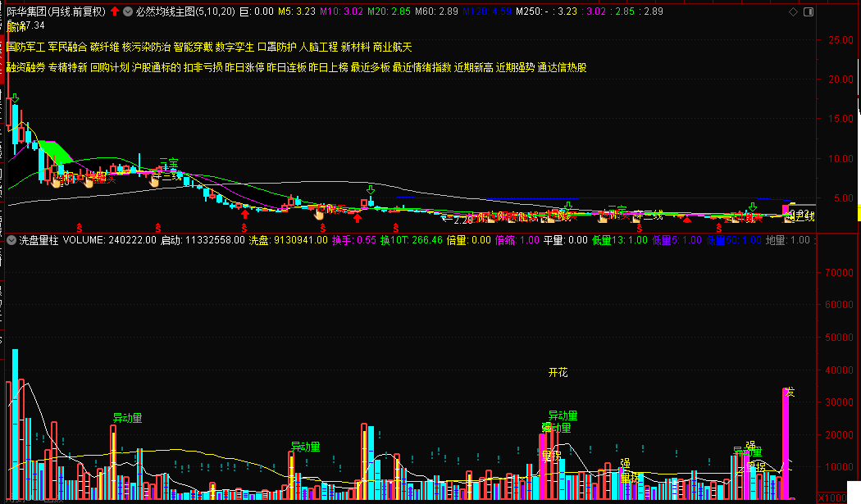Click the 际华集团(月线.前复权) chart title
Screen dimensions: 861x504
(x=56, y=11)
